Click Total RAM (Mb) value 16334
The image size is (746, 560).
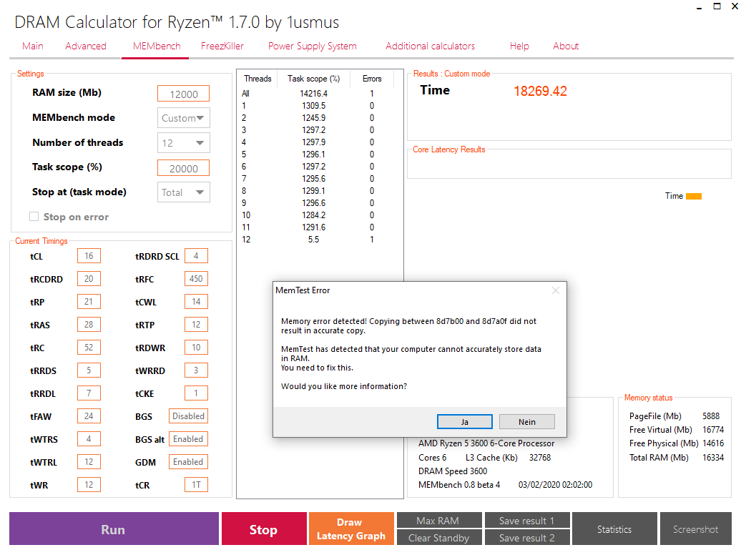713,457
